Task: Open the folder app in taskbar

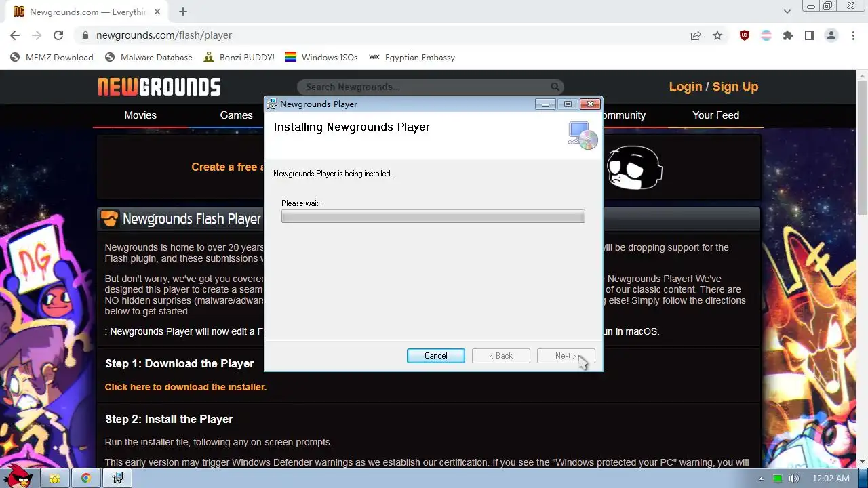Action: coord(54,479)
